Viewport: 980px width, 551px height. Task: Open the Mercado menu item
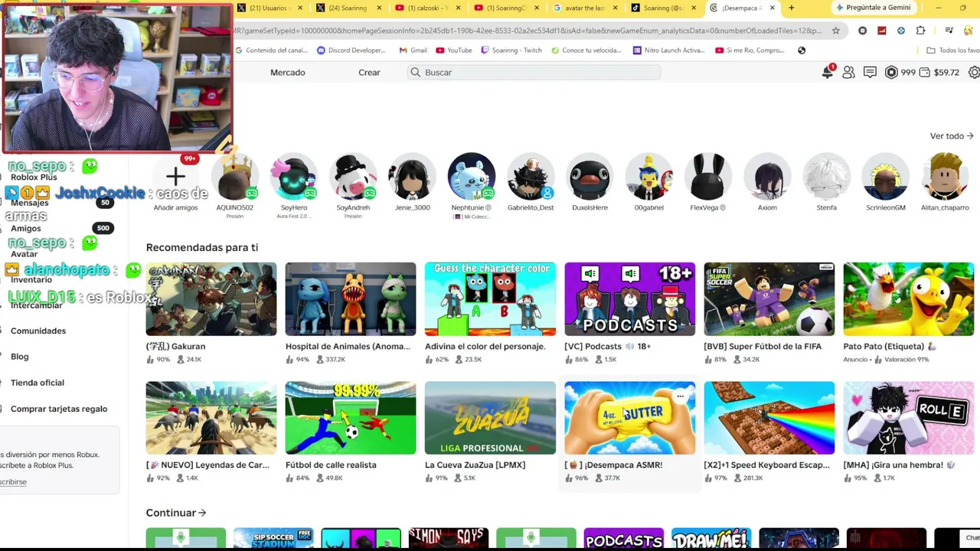click(x=288, y=72)
